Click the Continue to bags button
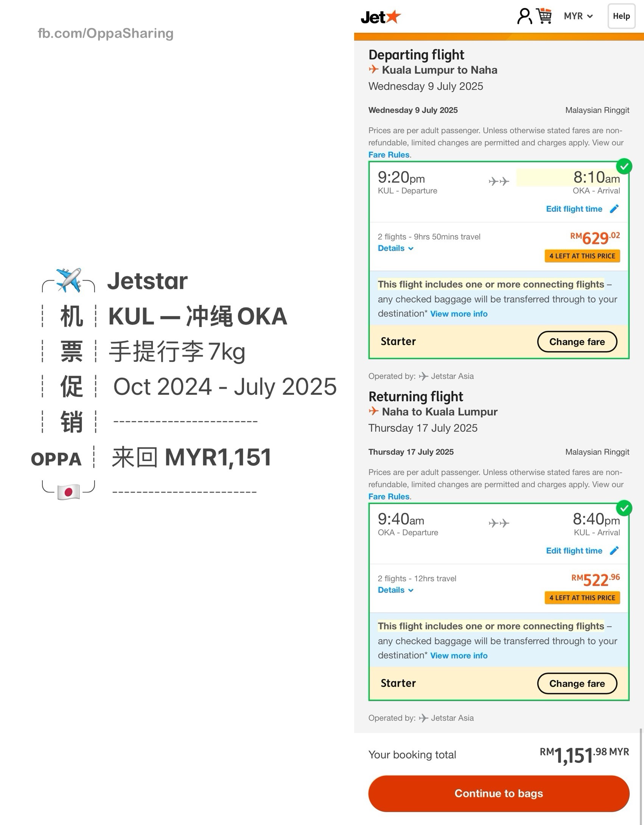Viewport: 644px width, 825px height. [499, 793]
